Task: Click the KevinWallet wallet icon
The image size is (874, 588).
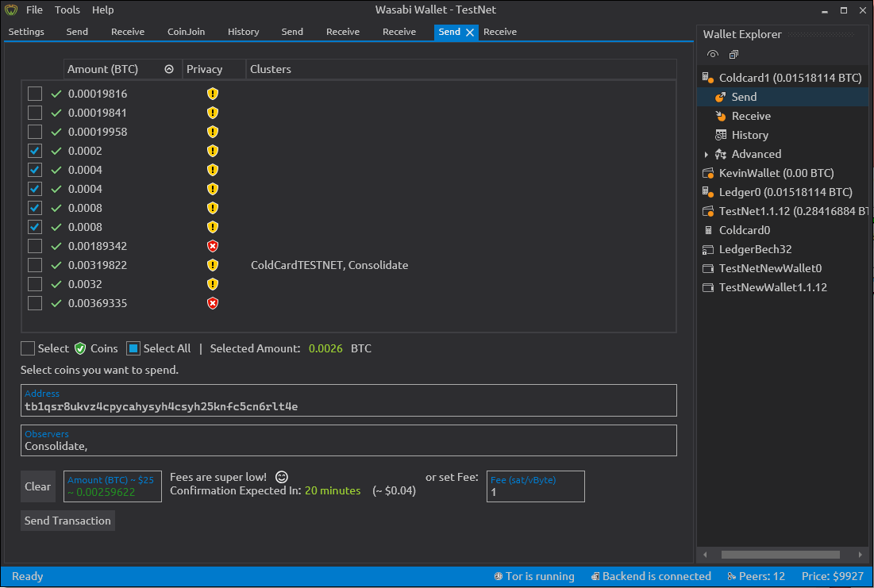Action: point(708,173)
